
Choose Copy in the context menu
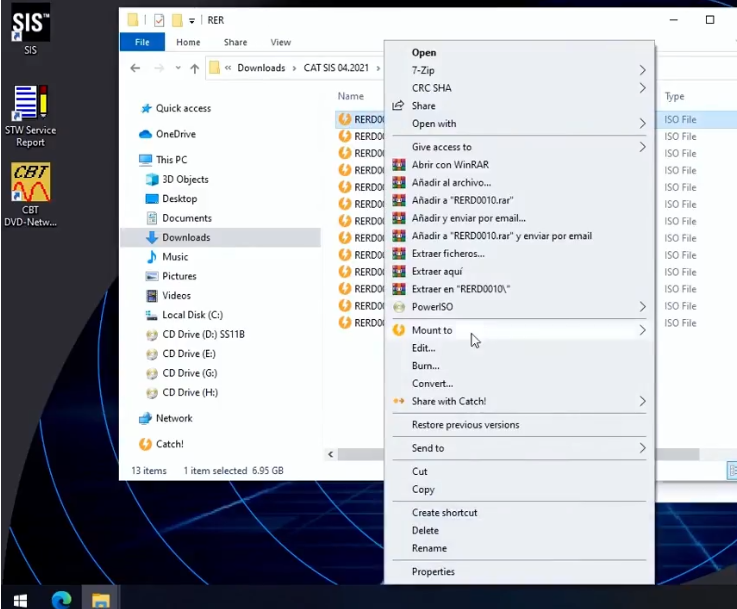click(x=423, y=490)
